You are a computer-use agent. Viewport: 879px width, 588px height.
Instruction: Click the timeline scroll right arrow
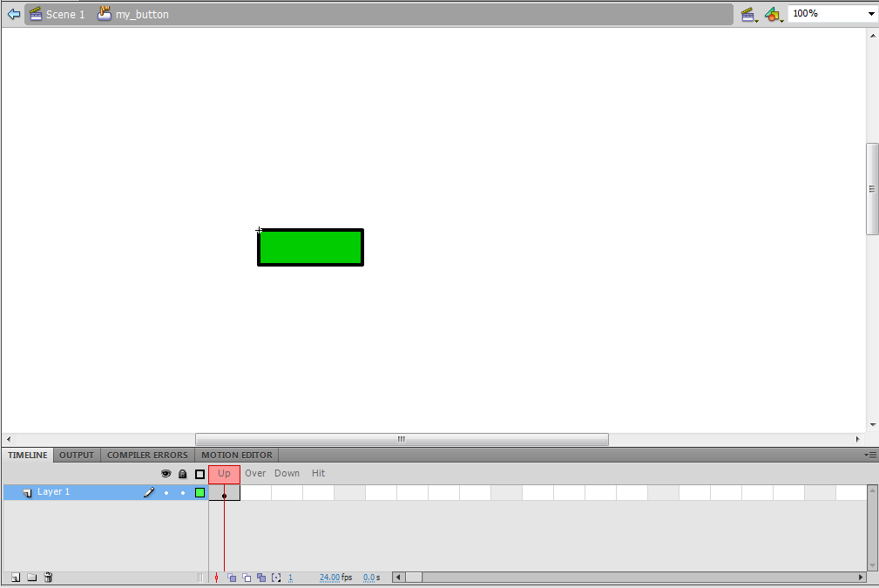point(861,578)
